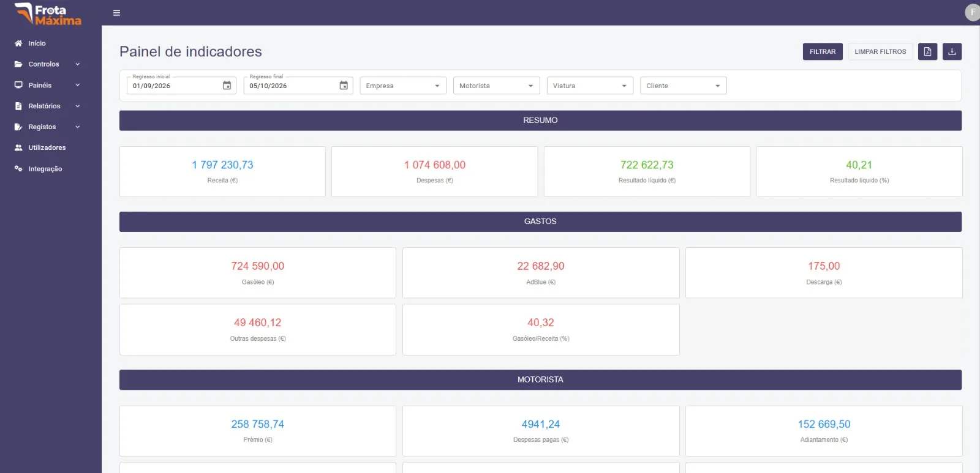Open the Empresa dropdown
Viewport: 980px width, 473px height.
pyautogui.click(x=403, y=86)
